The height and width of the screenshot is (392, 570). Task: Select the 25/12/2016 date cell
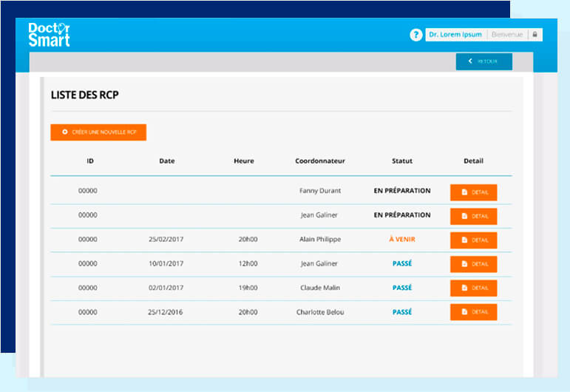[x=166, y=312]
